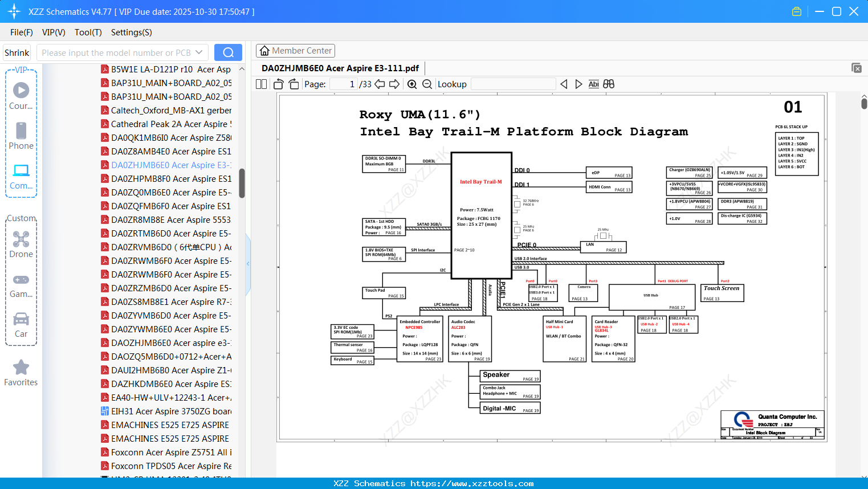Select highlighted DA0ZHJMB6E0 Acer Aspire E3 file
Image resolution: width=868 pixels, height=489 pixels.
tap(171, 165)
